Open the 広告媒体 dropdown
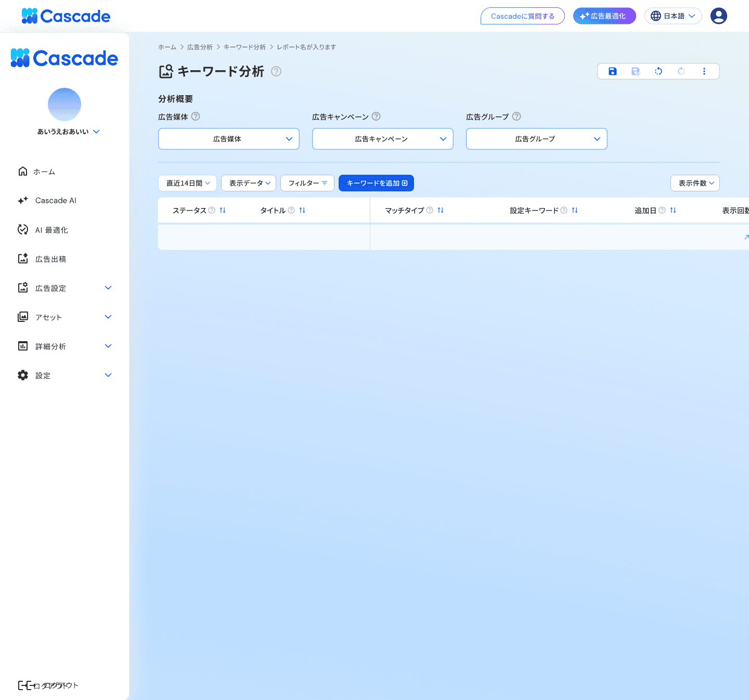 pos(228,139)
